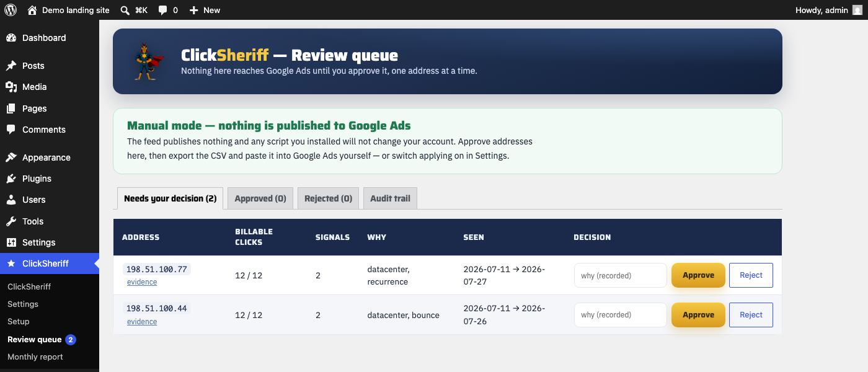Click Howdy, admin account menu
Image resolution: width=868 pixels, height=372 pixels.
821,10
